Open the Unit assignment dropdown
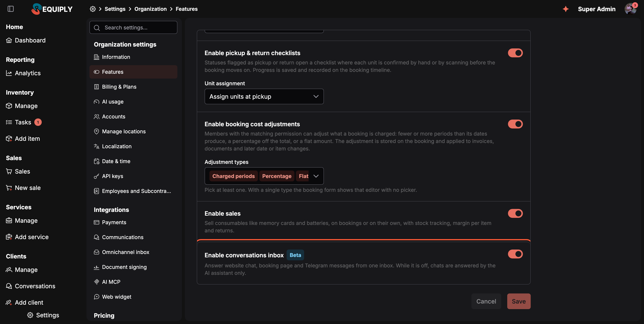 (x=264, y=96)
